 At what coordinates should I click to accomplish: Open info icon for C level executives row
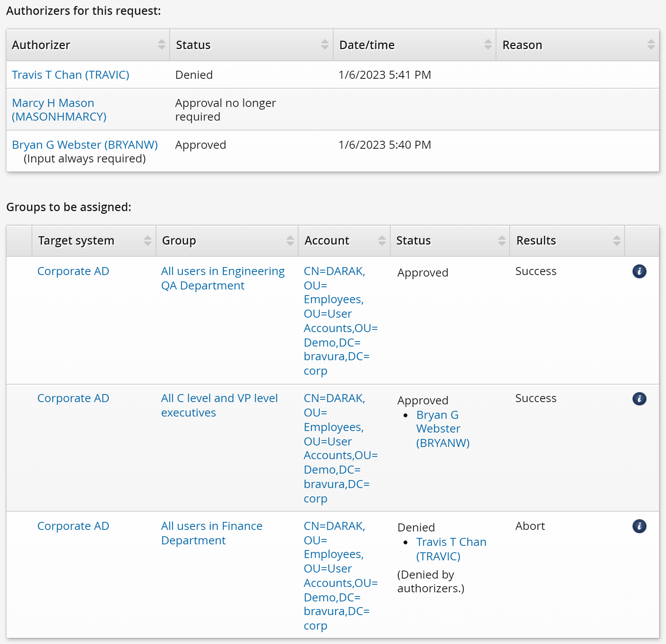639,399
